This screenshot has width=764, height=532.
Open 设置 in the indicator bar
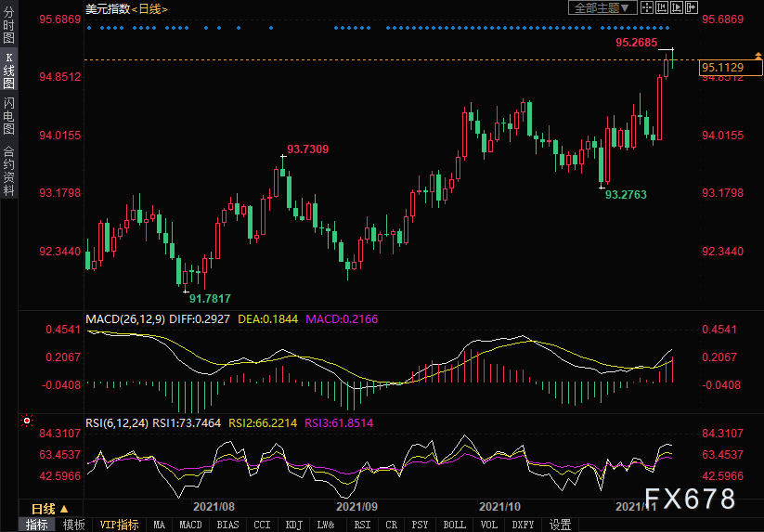[x=560, y=525]
